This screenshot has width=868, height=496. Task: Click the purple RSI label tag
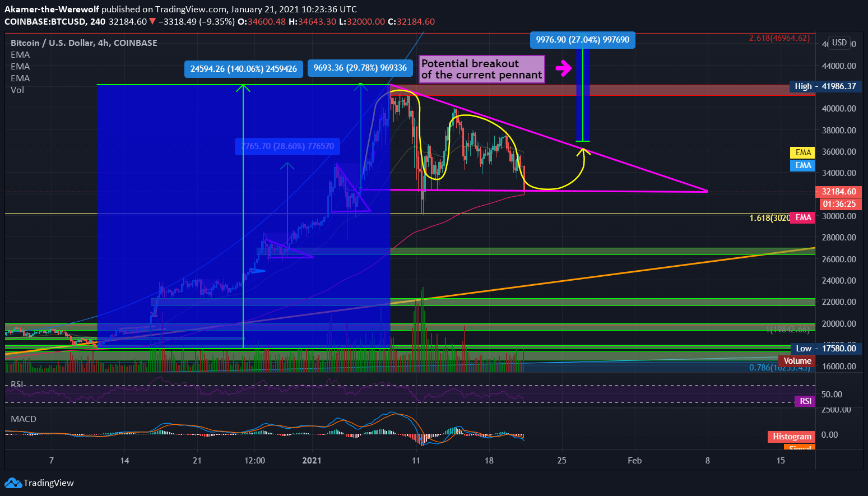click(805, 401)
